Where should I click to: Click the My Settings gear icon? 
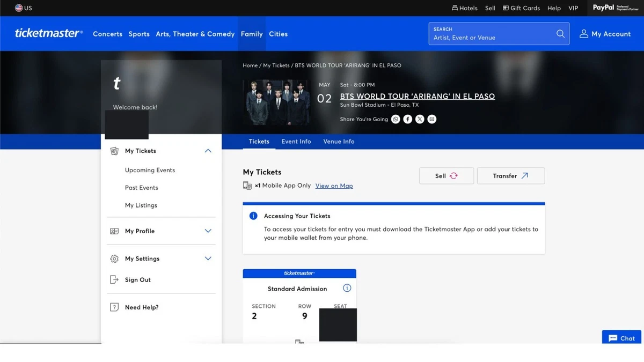coord(114,258)
